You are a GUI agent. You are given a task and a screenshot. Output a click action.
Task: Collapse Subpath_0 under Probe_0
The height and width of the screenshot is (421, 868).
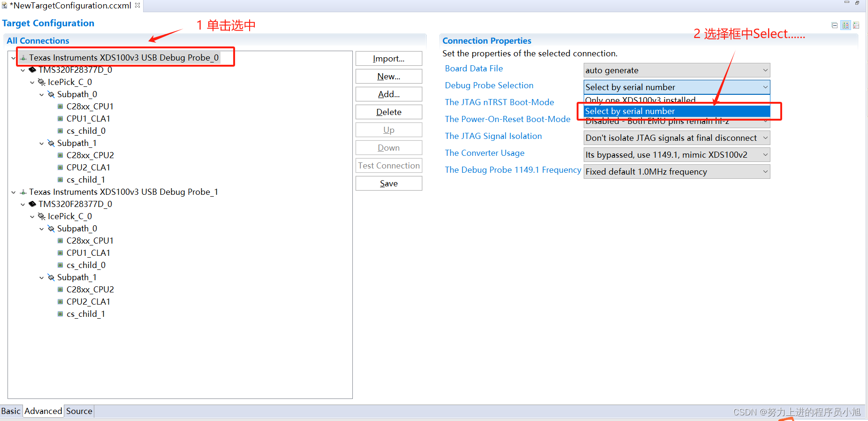[42, 95]
